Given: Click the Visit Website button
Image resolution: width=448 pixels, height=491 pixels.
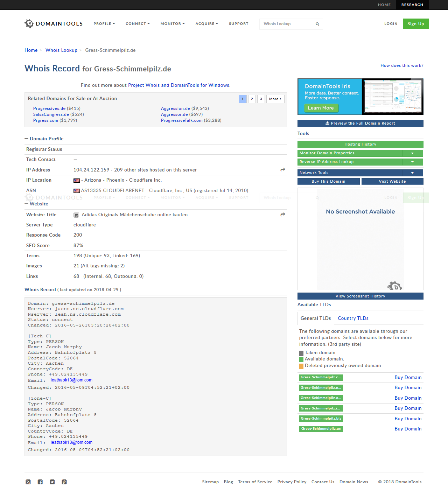Looking at the screenshot, I should (x=392, y=182).
